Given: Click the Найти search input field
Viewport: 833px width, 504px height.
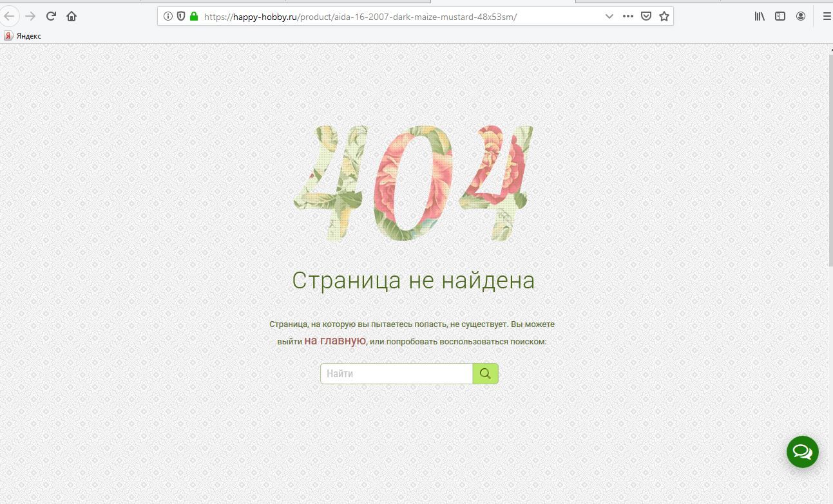Looking at the screenshot, I should click(x=396, y=374).
